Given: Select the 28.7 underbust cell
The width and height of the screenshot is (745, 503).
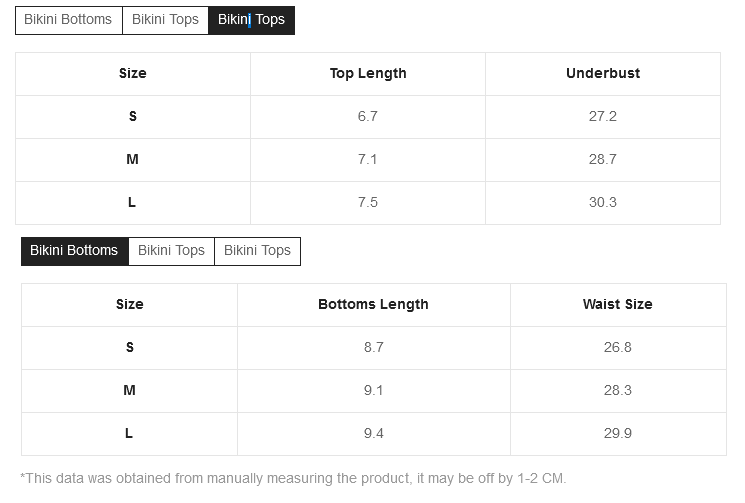Looking at the screenshot, I should click(603, 160).
